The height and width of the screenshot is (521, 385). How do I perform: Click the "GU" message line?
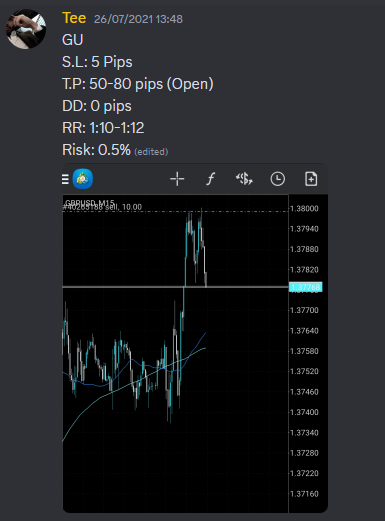(x=73, y=40)
